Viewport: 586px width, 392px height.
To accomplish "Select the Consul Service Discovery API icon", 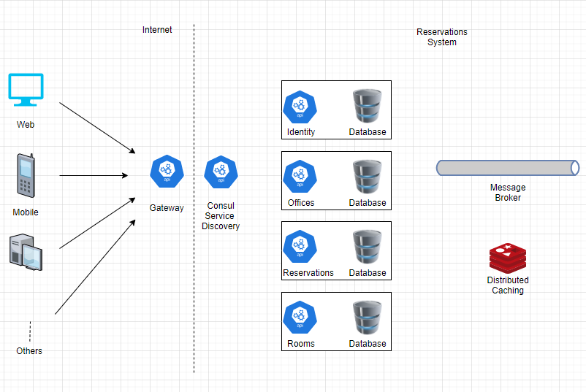I will [221, 172].
